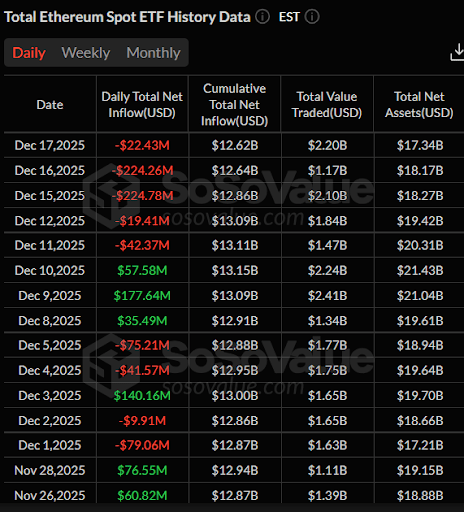Select the Dec 3,2025 date cell

tap(50, 396)
